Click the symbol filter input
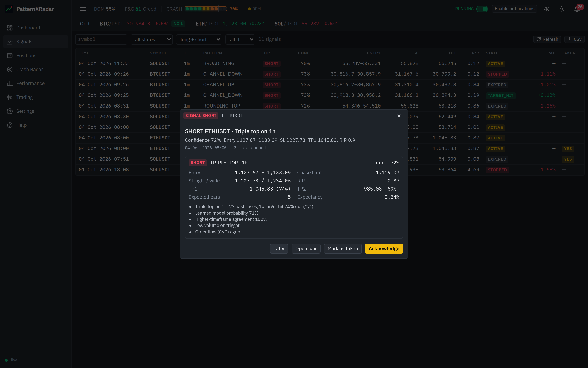 tap(101, 39)
